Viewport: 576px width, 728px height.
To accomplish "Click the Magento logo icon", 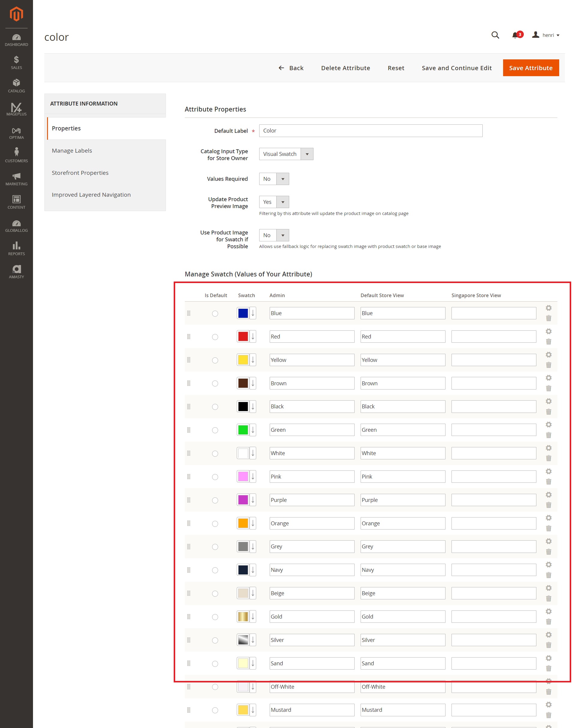I will click(16, 14).
